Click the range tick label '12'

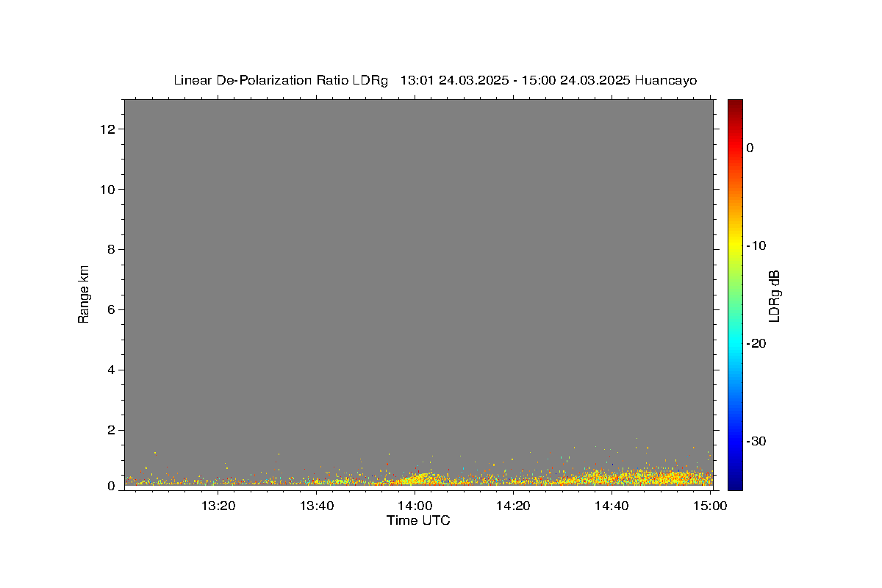coord(108,129)
